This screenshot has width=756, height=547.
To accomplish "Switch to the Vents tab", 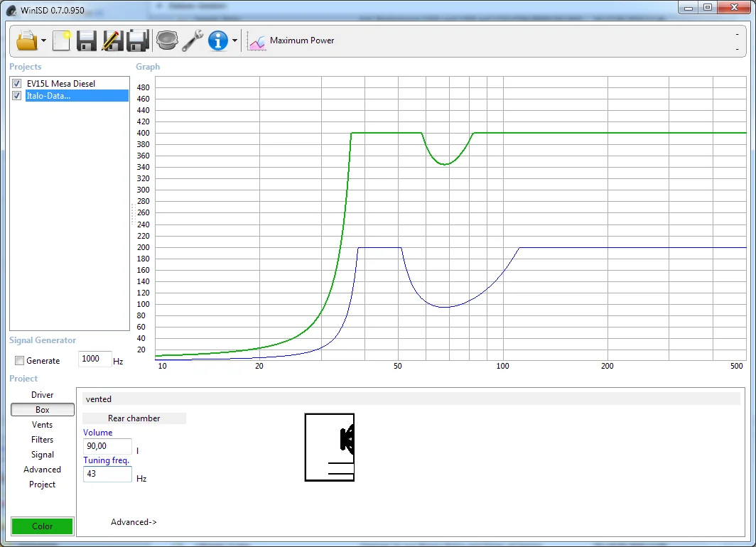I will click(x=43, y=425).
